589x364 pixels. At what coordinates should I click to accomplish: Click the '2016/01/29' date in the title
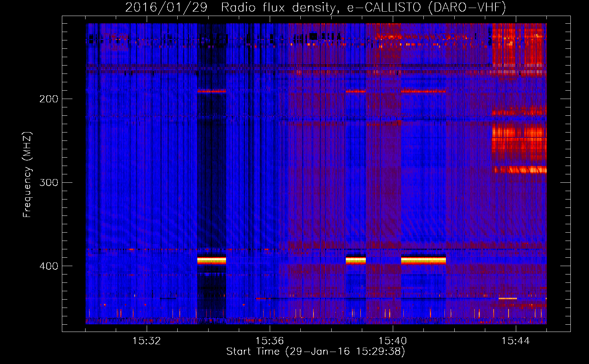click(x=166, y=8)
